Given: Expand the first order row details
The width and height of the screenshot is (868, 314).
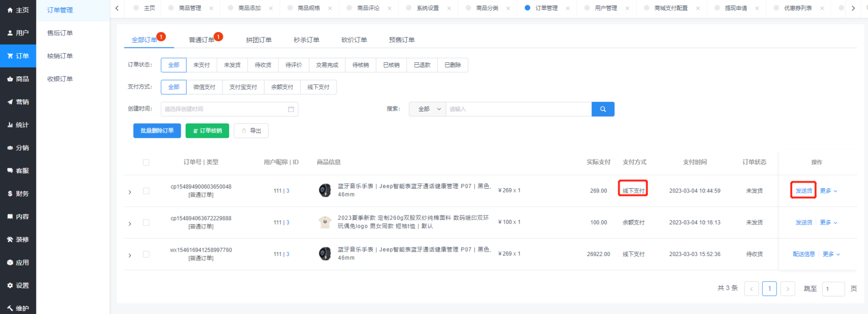Looking at the screenshot, I should pyautogui.click(x=130, y=192).
